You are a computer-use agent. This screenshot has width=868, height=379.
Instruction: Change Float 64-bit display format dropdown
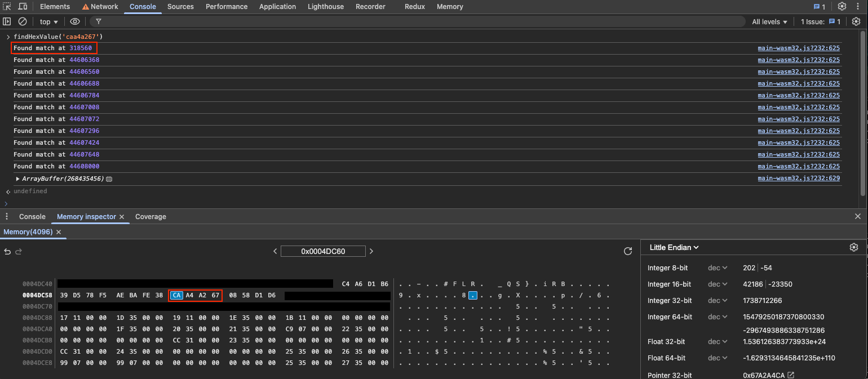click(718, 358)
